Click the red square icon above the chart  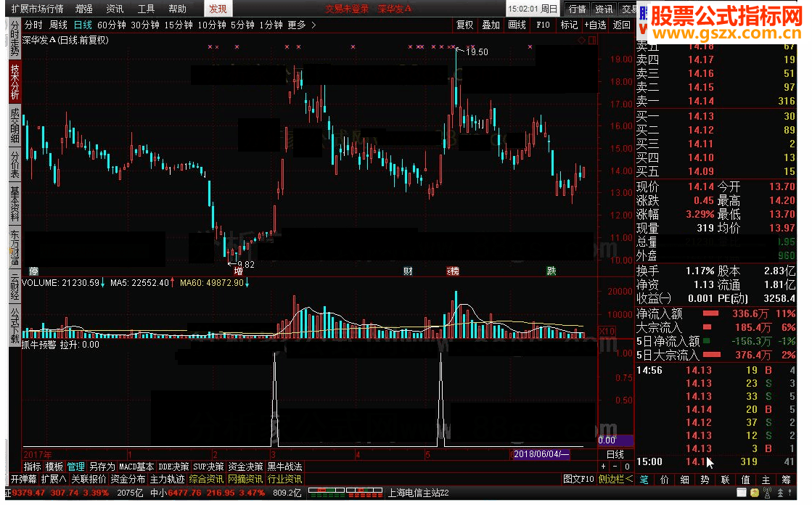click(x=592, y=40)
